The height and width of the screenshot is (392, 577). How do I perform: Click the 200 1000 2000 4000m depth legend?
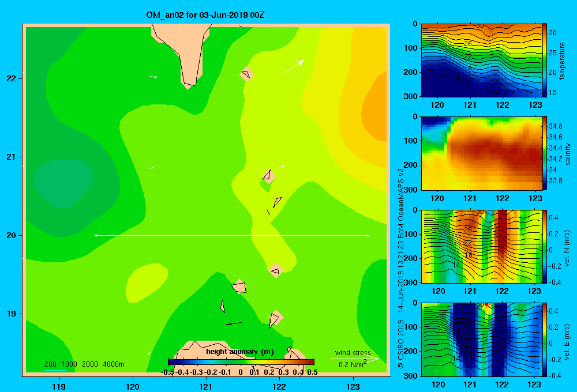tap(84, 364)
